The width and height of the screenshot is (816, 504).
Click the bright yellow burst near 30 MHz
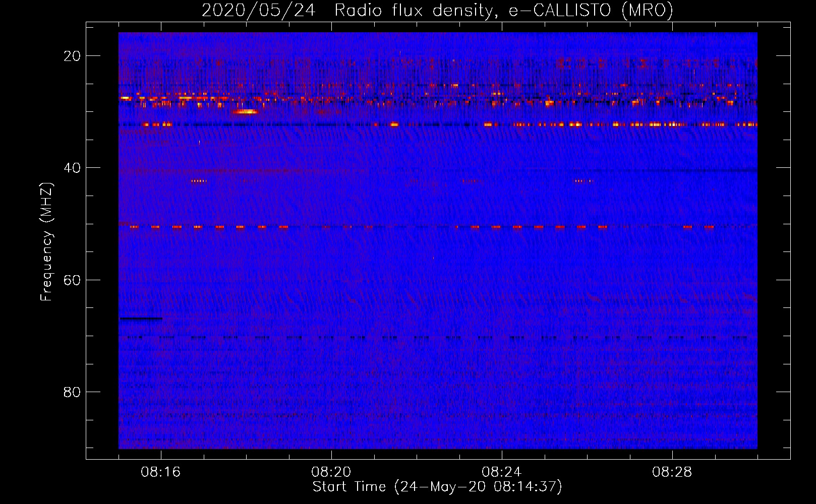click(x=246, y=111)
